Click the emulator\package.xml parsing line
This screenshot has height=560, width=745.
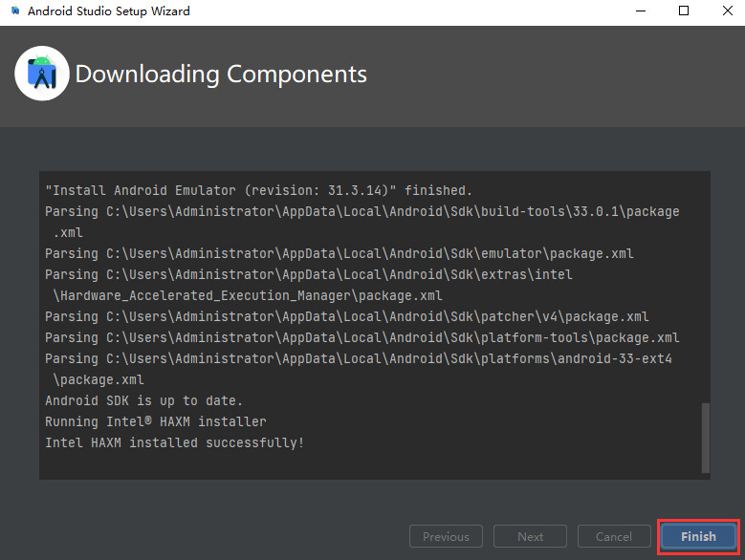click(340, 253)
